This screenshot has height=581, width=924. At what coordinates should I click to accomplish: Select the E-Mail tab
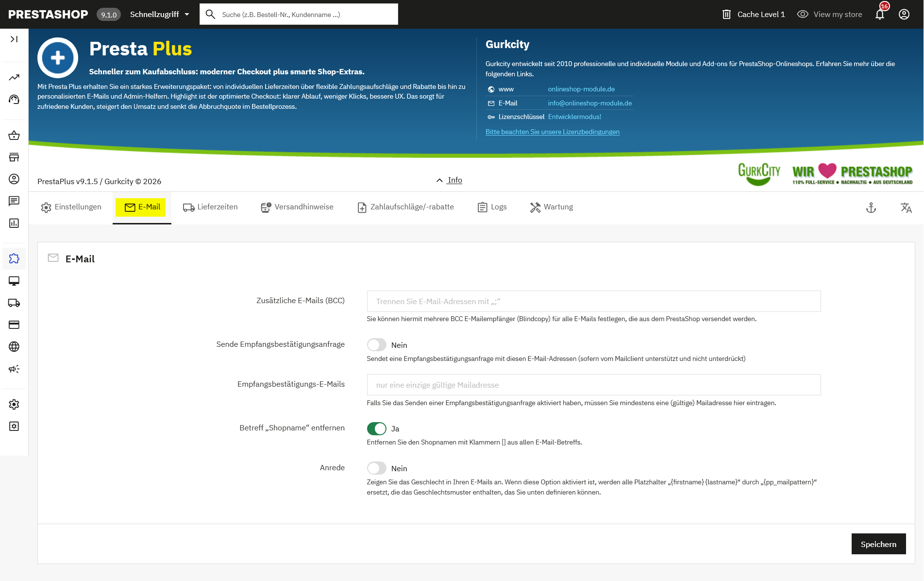click(x=142, y=207)
